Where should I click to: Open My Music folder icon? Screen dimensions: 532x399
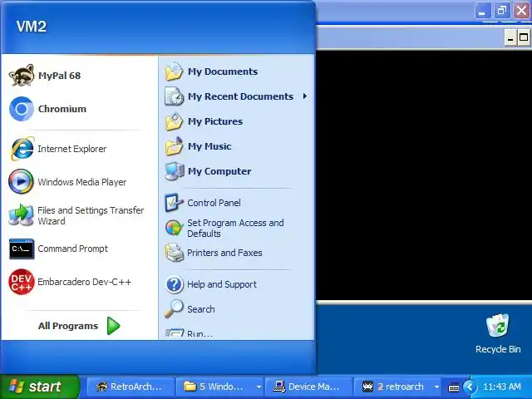click(174, 146)
